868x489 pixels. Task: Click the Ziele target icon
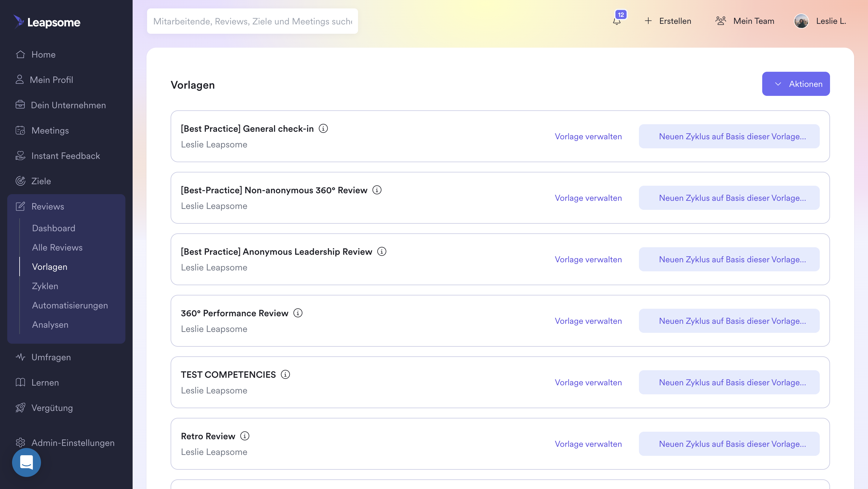20,181
